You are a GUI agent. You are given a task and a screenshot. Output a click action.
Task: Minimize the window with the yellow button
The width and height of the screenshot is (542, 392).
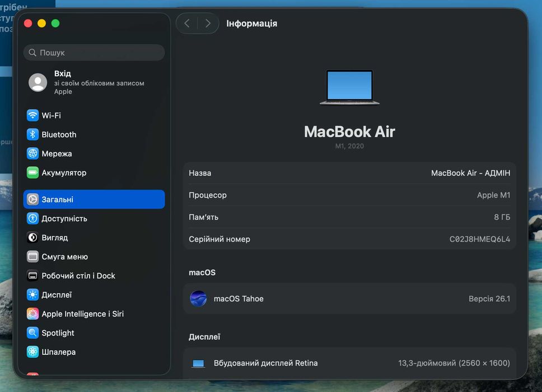(x=42, y=23)
